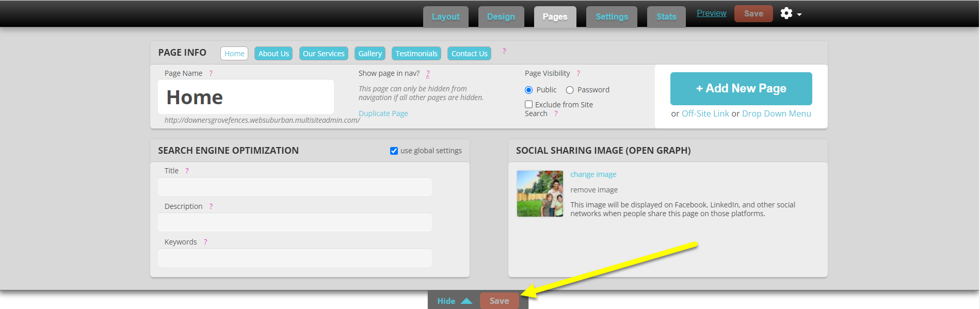Viewport: 980px width, 309px height.
Task: Open help icon next to Page Visibility
Action: tap(578, 73)
